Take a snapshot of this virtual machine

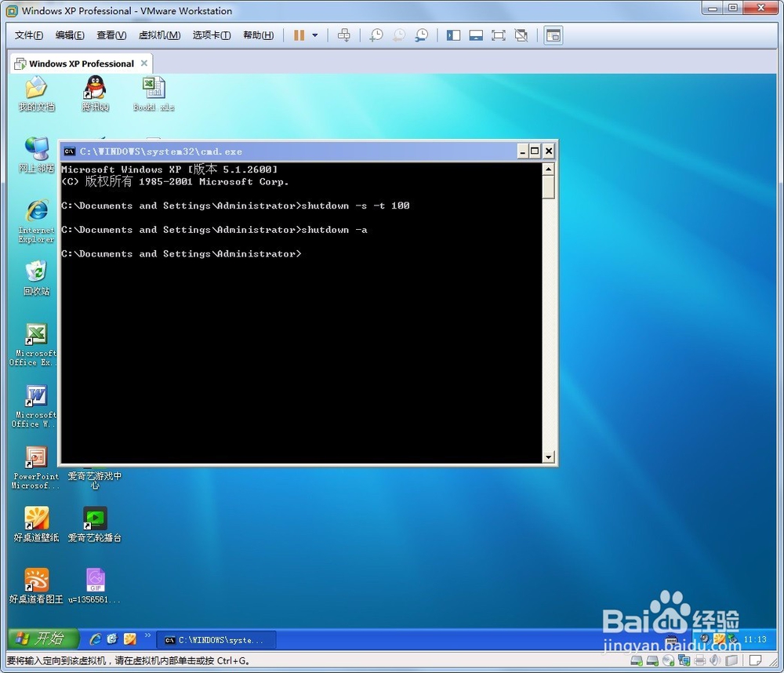376,35
